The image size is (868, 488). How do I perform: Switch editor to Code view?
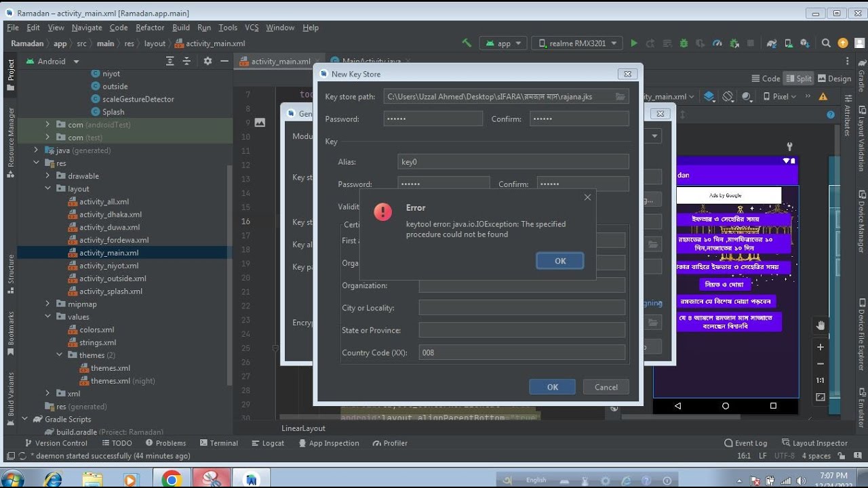pyautogui.click(x=766, y=79)
